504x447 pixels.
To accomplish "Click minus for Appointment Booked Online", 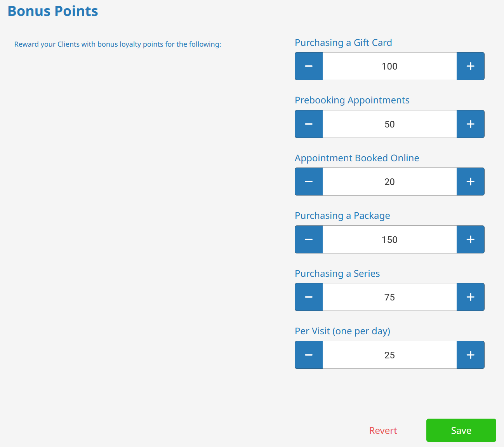I will point(309,182).
